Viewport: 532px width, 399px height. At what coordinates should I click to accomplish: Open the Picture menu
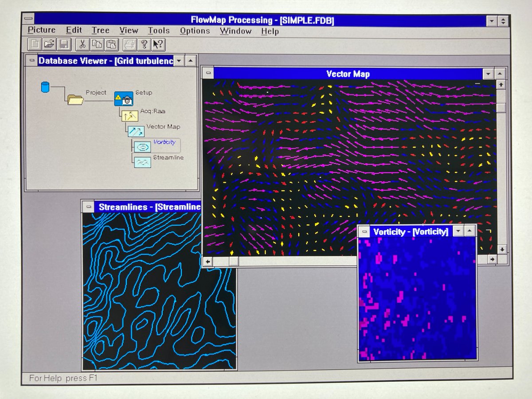(42, 30)
